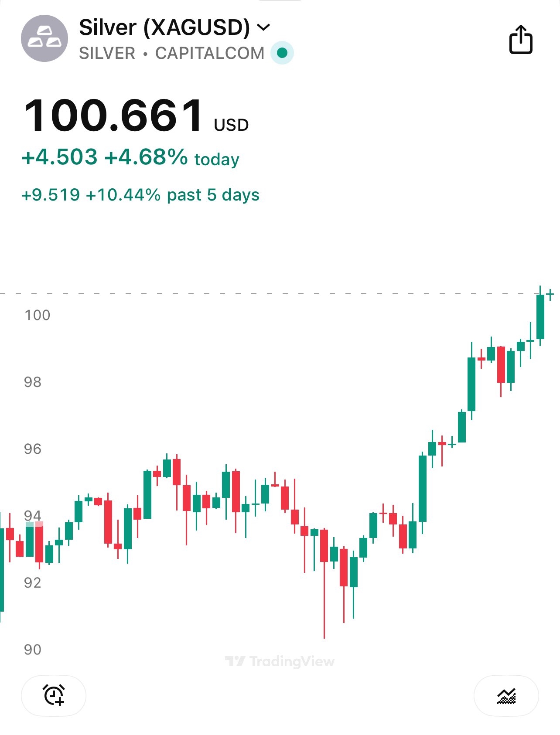The width and height of the screenshot is (560, 735).
Task: Tap the 90 price axis label
Action: click(33, 650)
